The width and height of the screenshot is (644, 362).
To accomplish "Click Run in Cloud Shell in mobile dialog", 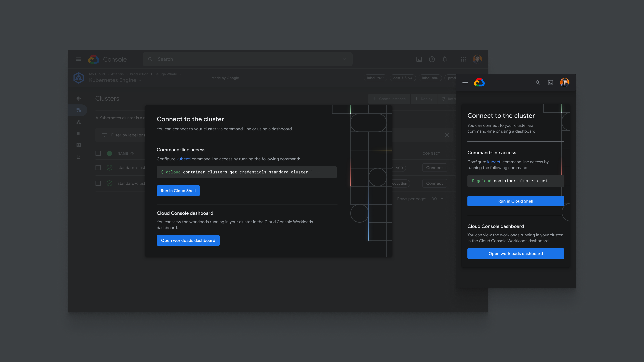I will tap(516, 201).
